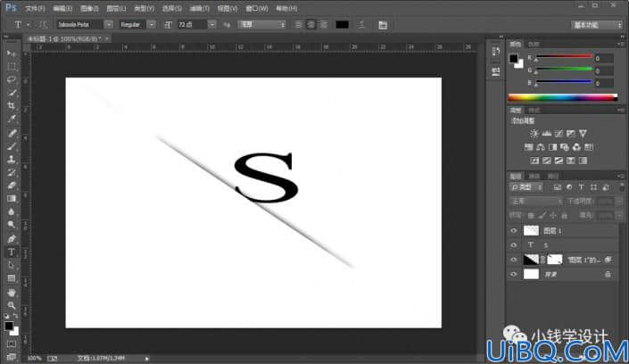Image resolution: width=629 pixels, height=364 pixels.
Task: Select the Move tool
Action: coord(12,54)
